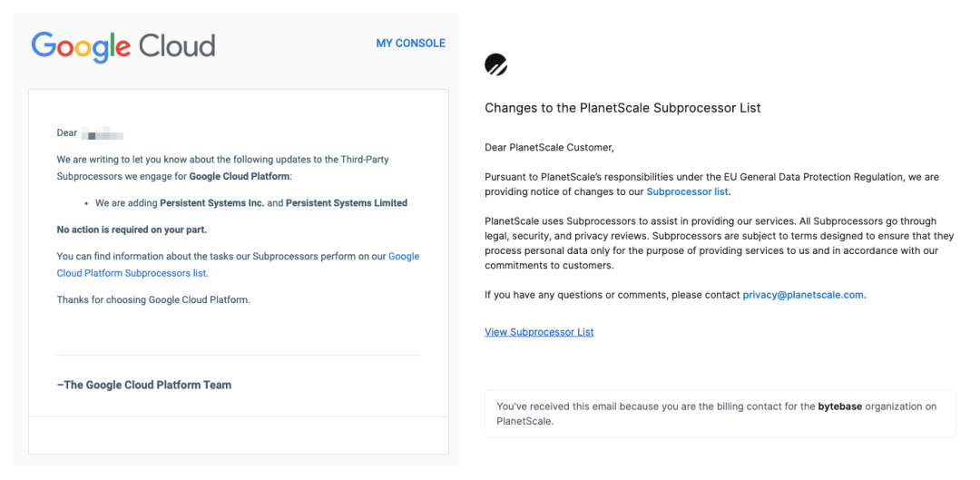Click the bold Persistent Systems Inc. text

(x=211, y=203)
